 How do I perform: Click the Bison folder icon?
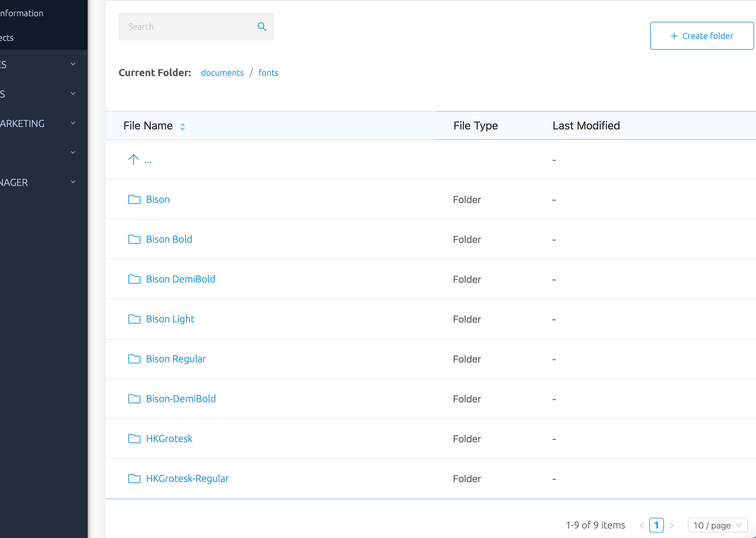click(x=134, y=199)
